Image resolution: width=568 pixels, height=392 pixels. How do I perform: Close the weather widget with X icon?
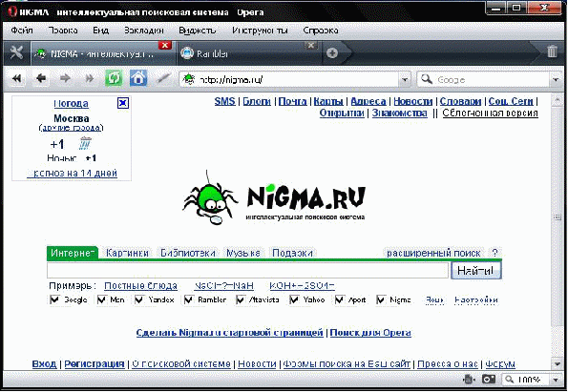[123, 103]
